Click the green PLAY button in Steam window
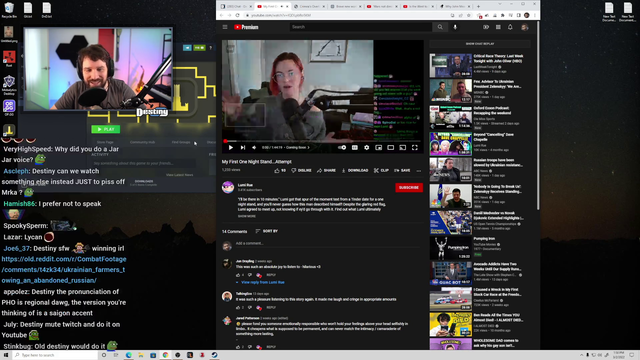640x360 pixels. [x=106, y=129]
